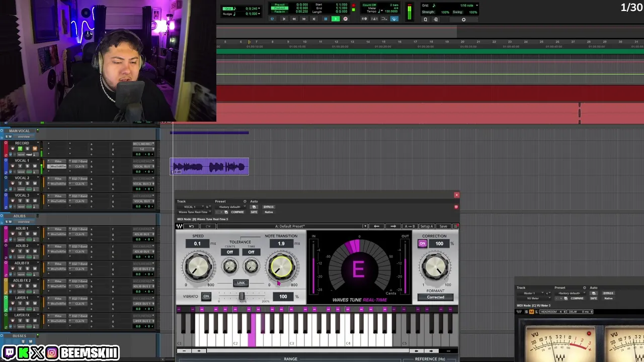Click the A to B copy button

click(410, 226)
